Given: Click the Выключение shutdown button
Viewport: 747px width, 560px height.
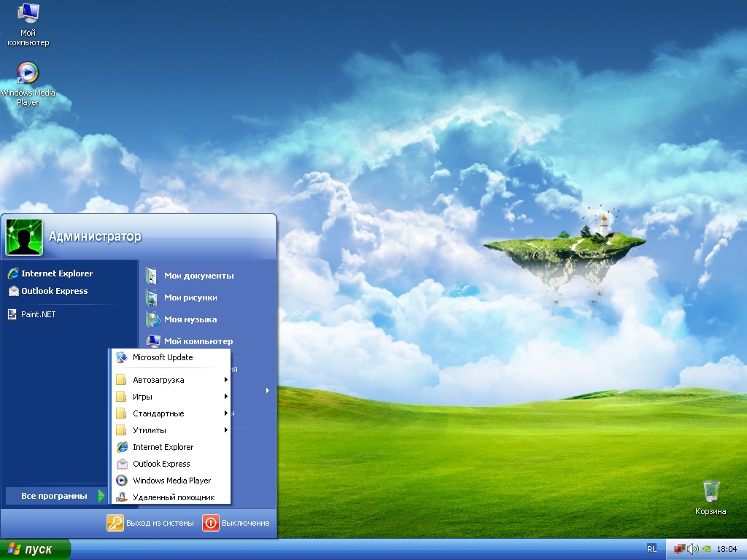Looking at the screenshot, I should 236,523.
